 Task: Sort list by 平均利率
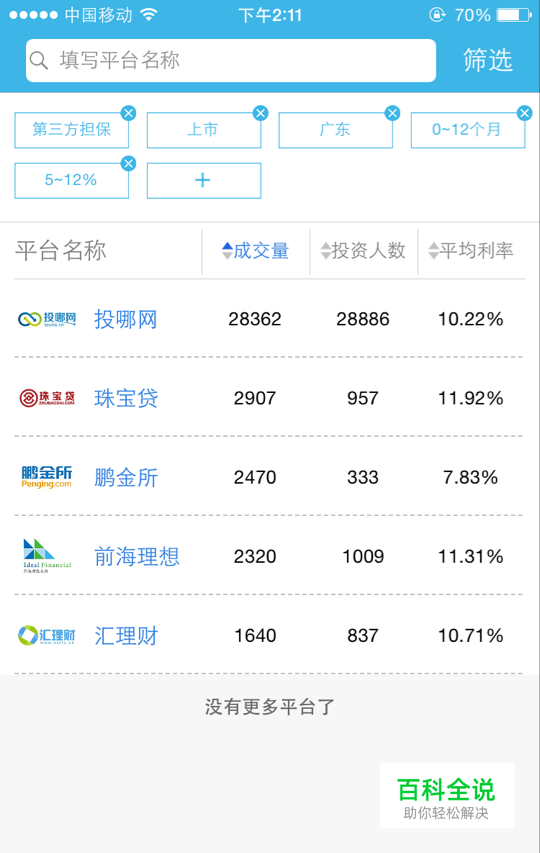[x=471, y=251]
